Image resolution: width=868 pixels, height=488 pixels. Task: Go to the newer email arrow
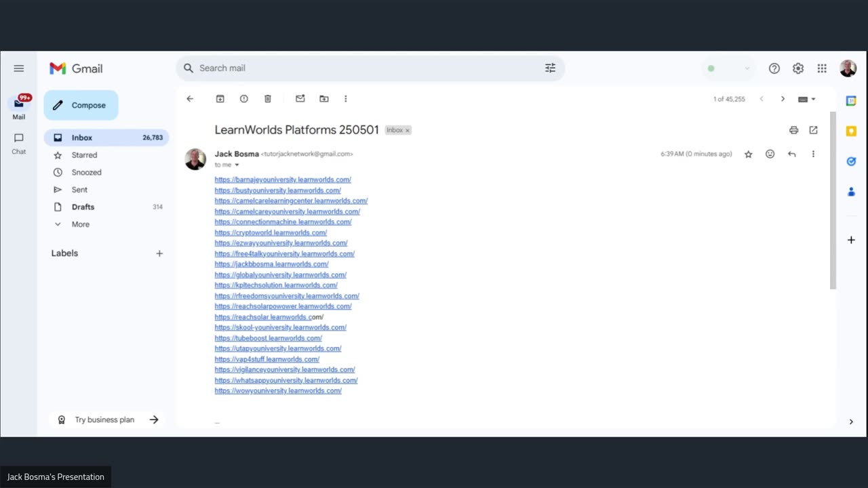(x=762, y=99)
